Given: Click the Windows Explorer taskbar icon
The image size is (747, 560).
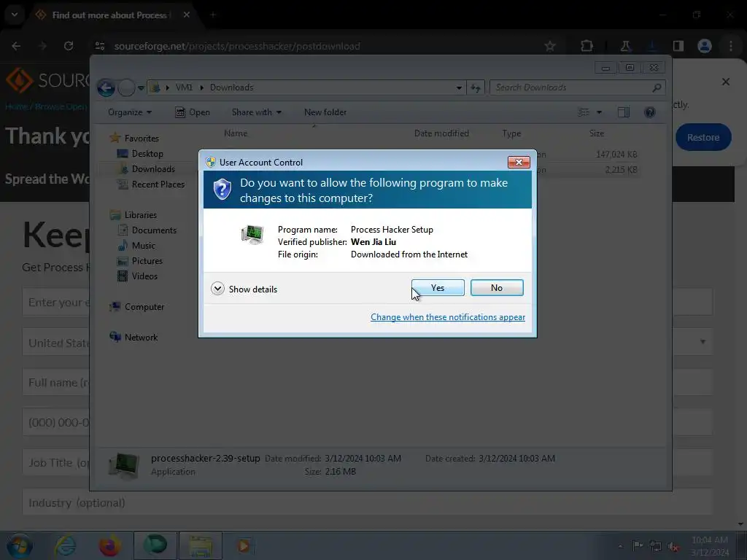Looking at the screenshot, I should pyautogui.click(x=201, y=545).
